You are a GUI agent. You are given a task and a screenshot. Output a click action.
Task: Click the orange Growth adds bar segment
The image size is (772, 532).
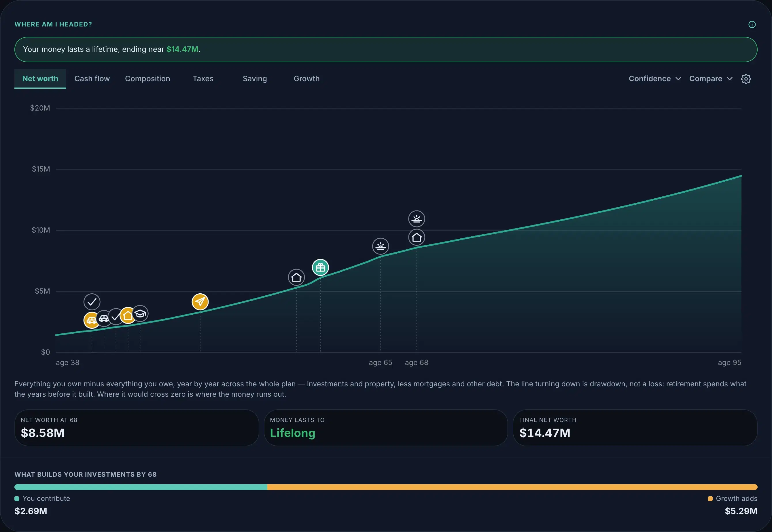[512, 487]
